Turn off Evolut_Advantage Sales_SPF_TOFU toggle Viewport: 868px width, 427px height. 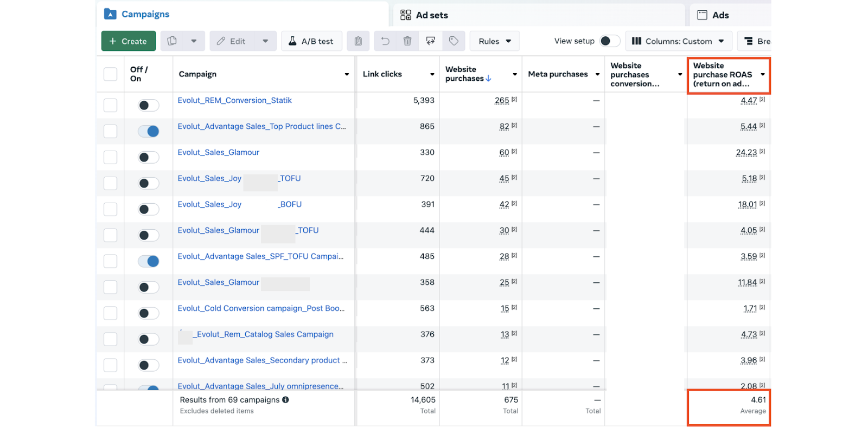[148, 261]
